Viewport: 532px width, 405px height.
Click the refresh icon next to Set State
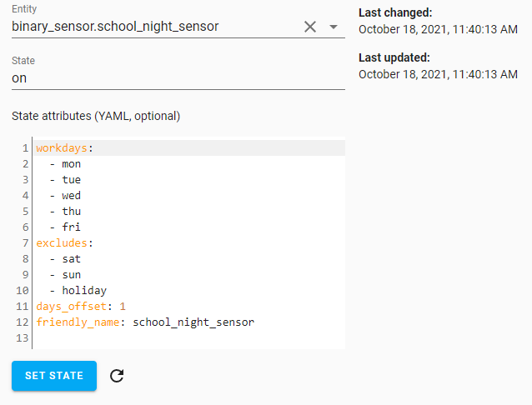(x=117, y=376)
